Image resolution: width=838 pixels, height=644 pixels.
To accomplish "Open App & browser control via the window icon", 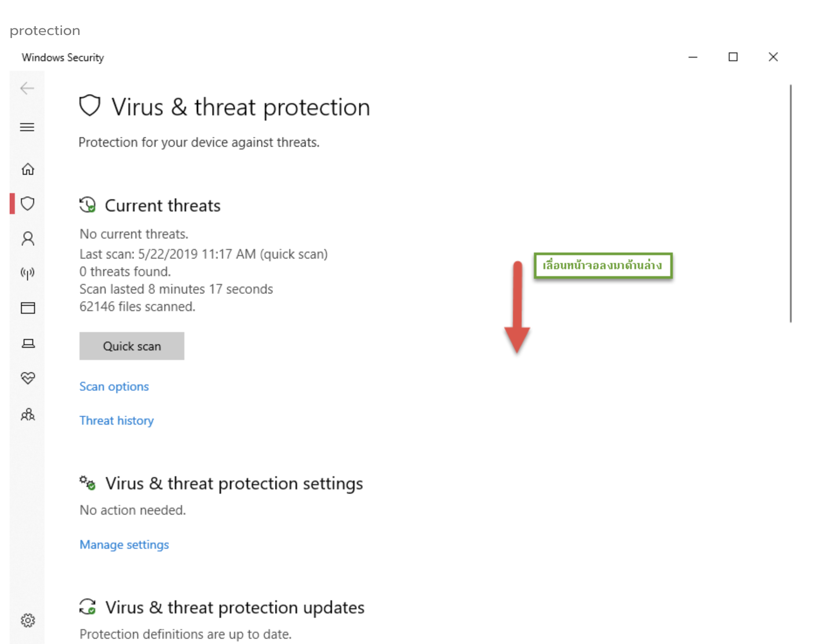I will pyautogui.click(x=28, y=308).
